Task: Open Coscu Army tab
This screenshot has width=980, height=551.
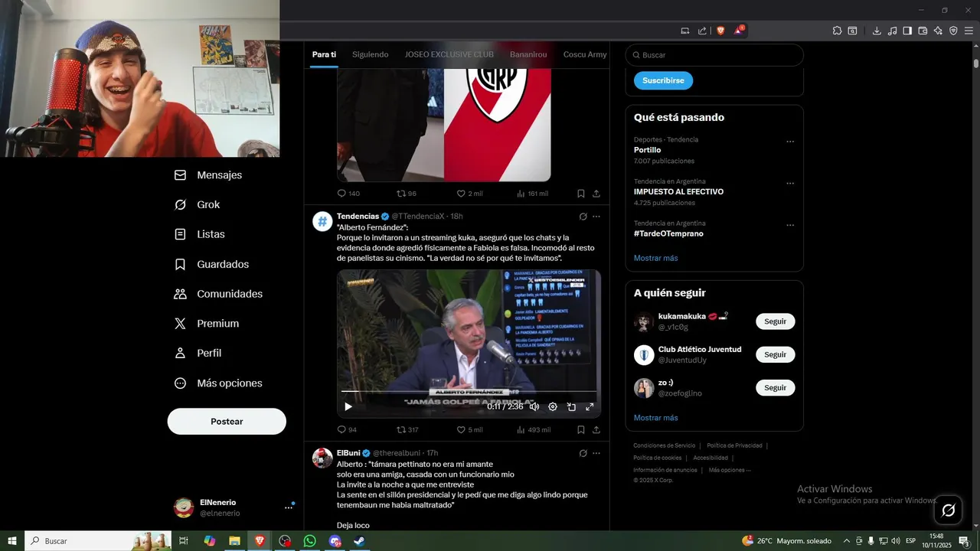Action: pyautogui.click(x=585, y=54)
